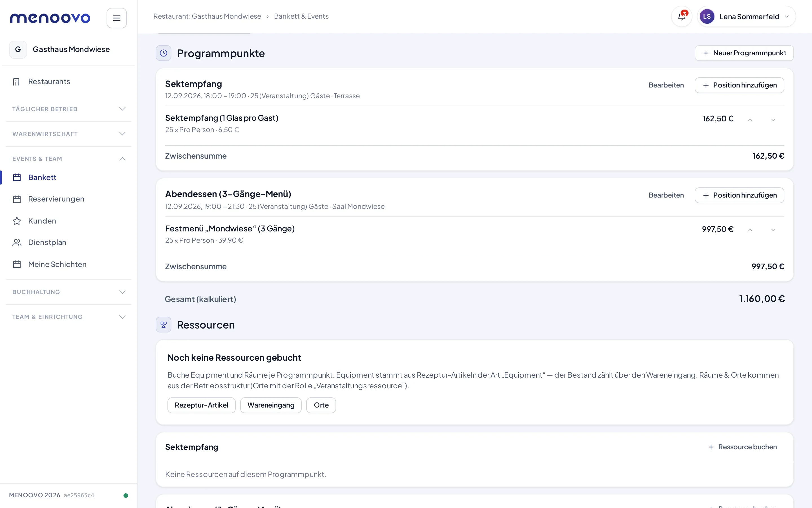Viewport: 812px width, 508px height.
Task: Edit the Abendessen (3-Gänge-Menü) program point
Action: pyautogui.click(x=666, y=195)
